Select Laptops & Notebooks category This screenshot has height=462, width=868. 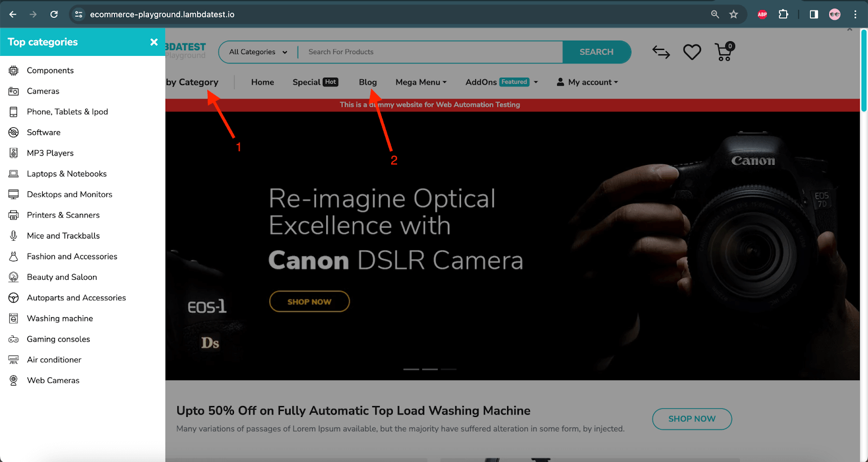(x=67, y=174)
